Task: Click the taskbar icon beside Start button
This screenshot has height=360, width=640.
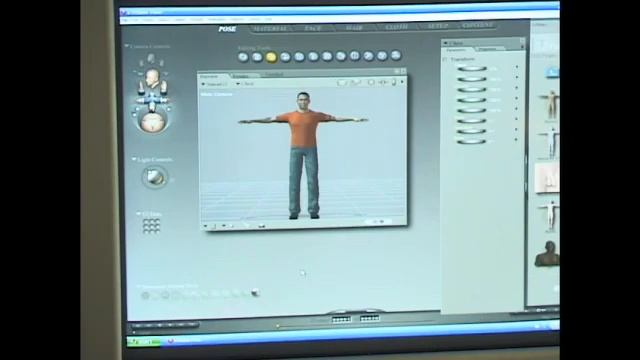Action: click(x=171, y=341)
